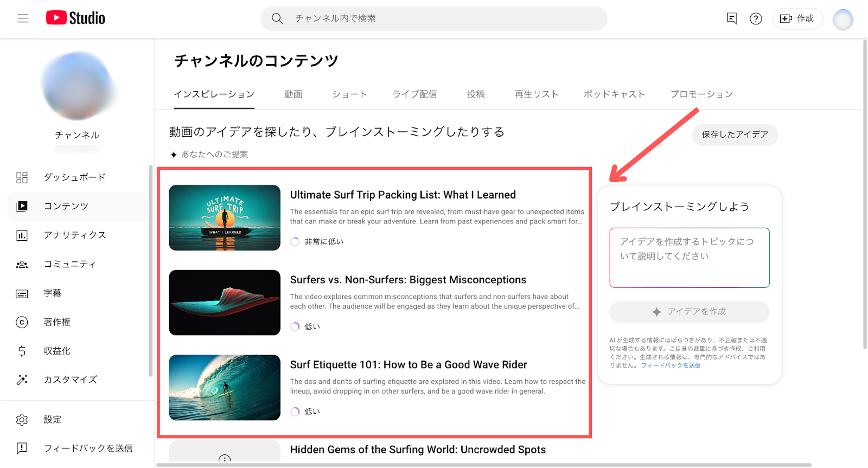Click the Surf Etiquette 101 description text
The image size is (868, 468).
click(x=438, y=387)
